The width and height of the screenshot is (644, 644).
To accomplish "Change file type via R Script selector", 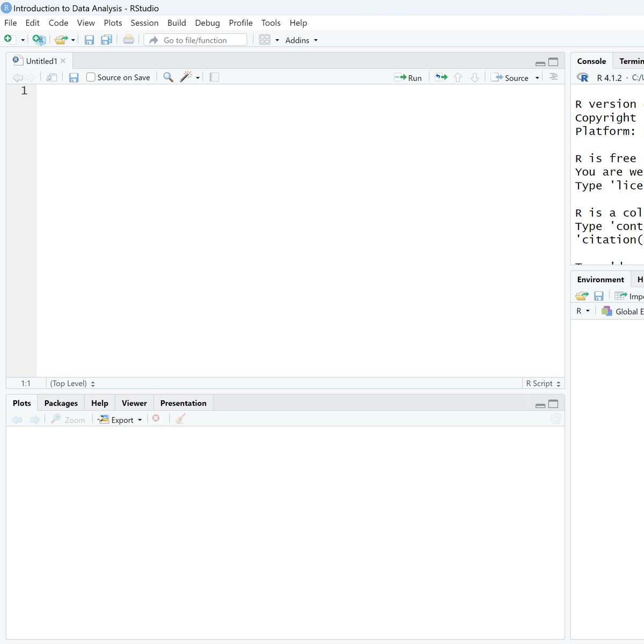I will tap(543, 384).
